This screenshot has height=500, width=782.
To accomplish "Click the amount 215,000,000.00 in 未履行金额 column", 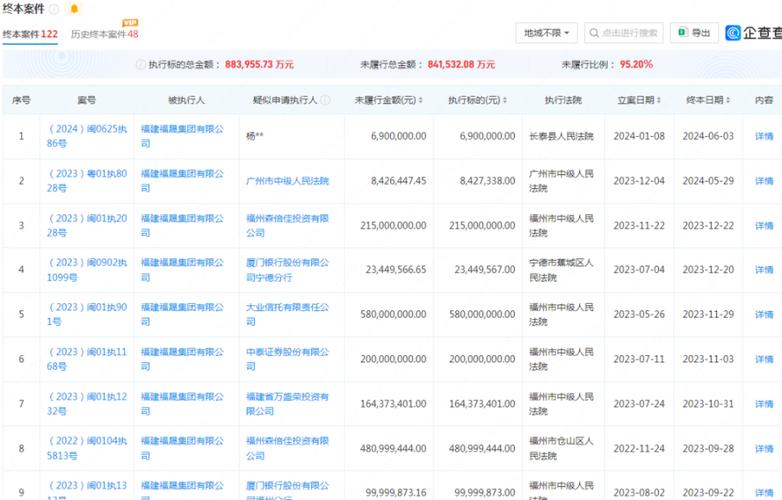I will 393,225.
